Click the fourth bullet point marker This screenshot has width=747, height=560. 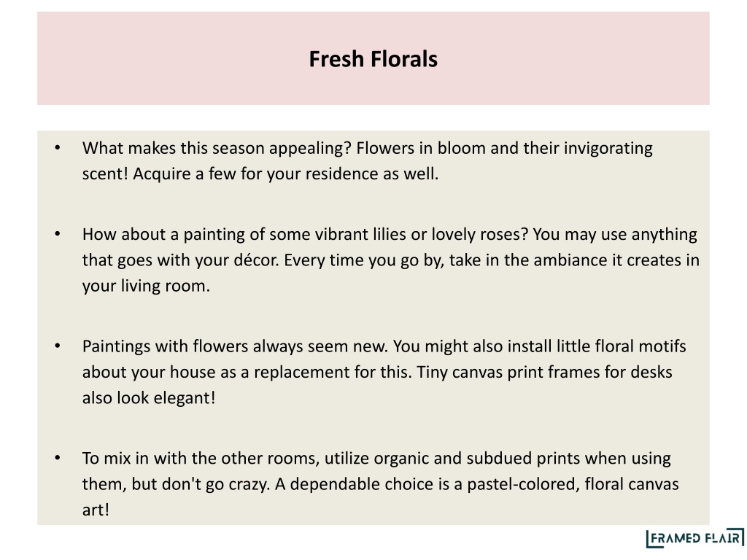[58, 458]
